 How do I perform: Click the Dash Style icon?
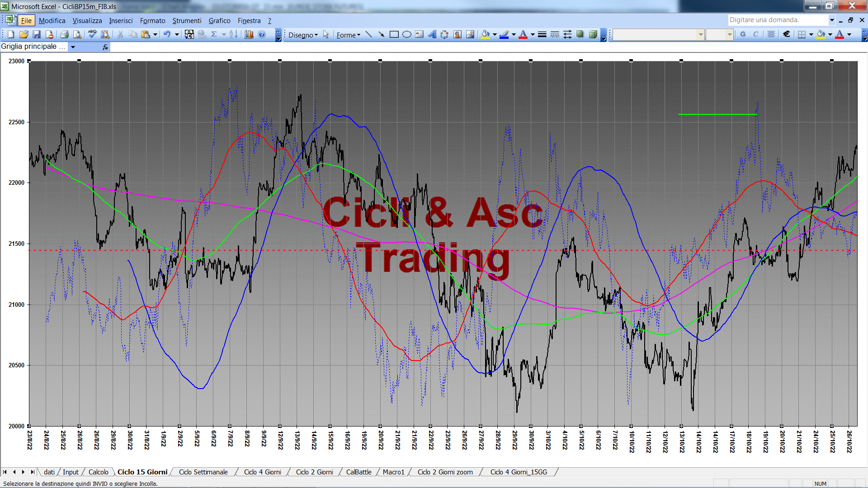click(x=555, y=35)
